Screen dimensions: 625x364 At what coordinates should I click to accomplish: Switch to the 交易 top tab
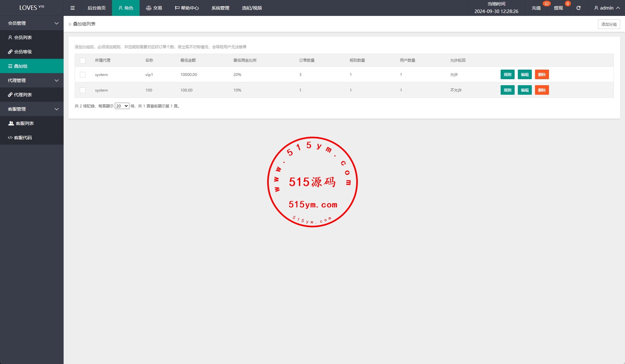click(154, 8)
